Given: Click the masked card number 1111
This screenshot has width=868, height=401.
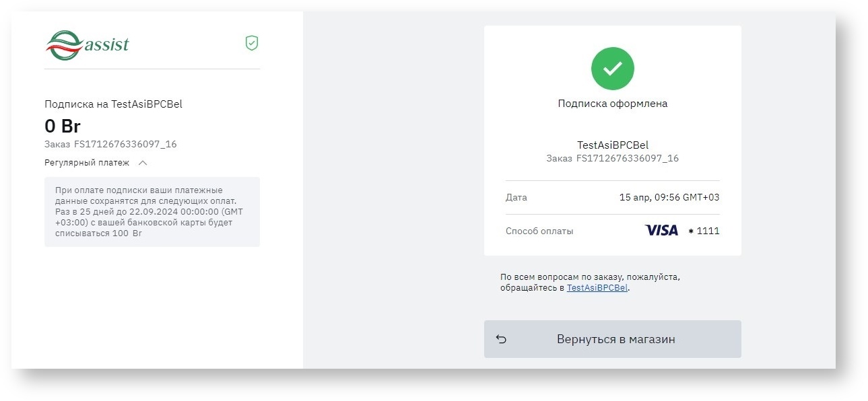Looking at the screenshot, I should click(704, 231).
